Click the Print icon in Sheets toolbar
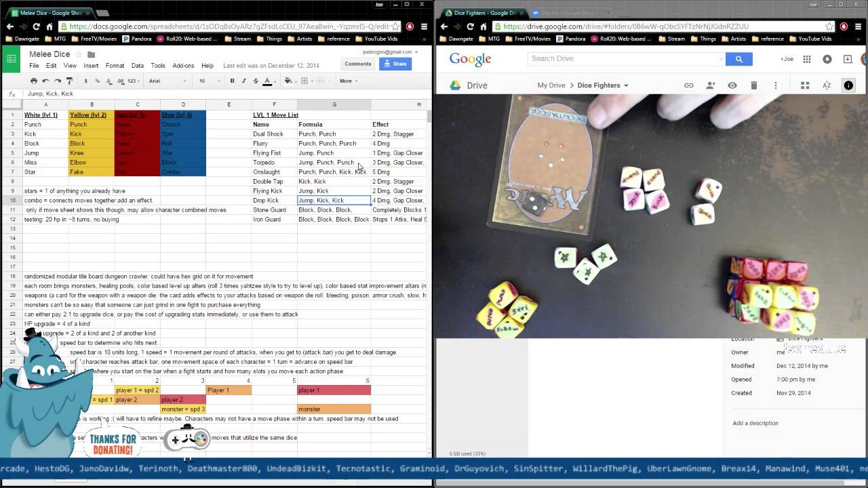Image resolution: width=868 pixels, height=488 pixels. (34, 81)
